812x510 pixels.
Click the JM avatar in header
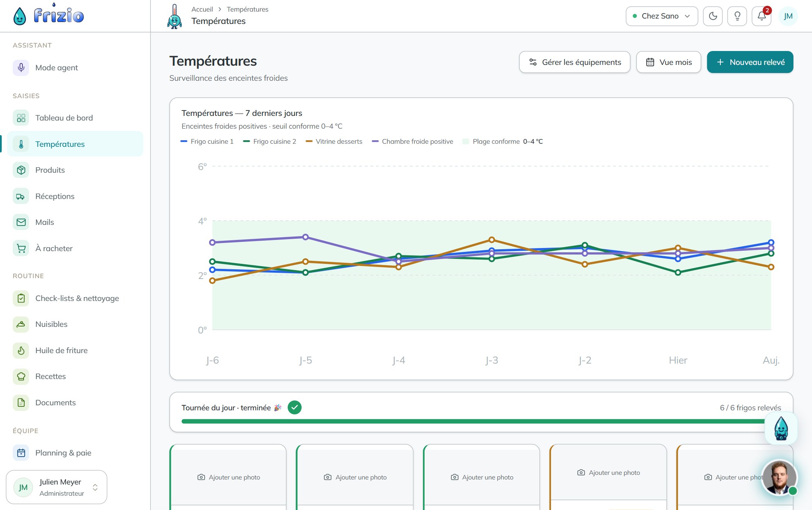tap(788, 16)
